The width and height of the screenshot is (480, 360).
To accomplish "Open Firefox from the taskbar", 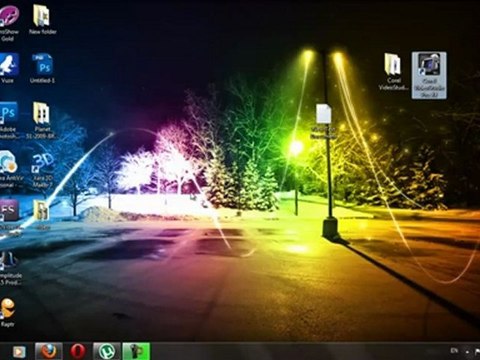I will (49, 351).
